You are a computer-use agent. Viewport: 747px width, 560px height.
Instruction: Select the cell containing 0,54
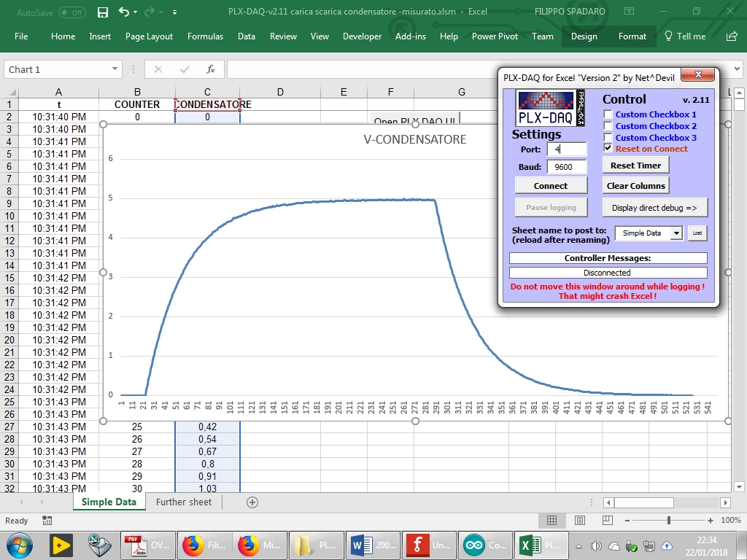(207, 439)
